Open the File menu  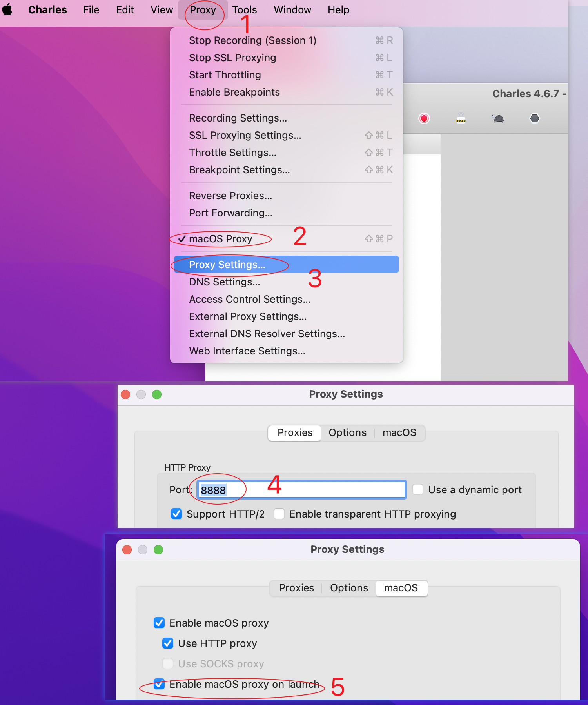click(91, 9)
